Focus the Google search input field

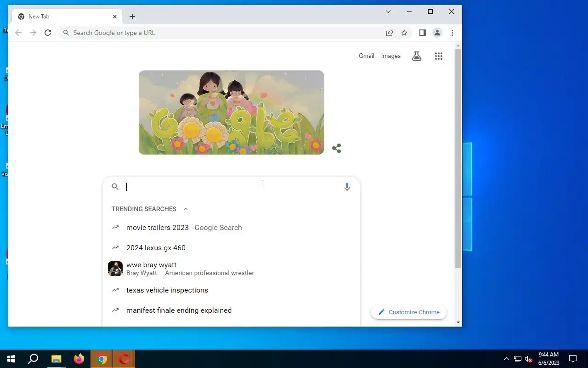coord(232,187)
